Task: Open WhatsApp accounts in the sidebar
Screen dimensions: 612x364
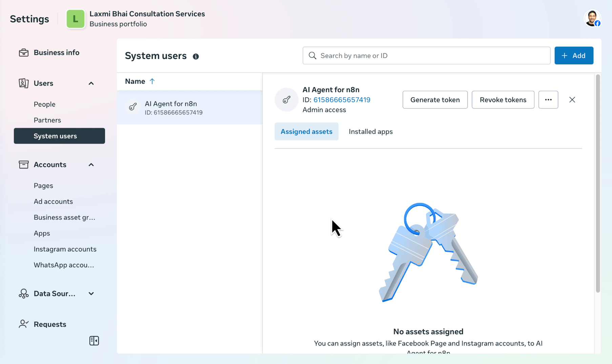Action: (64, 265)
